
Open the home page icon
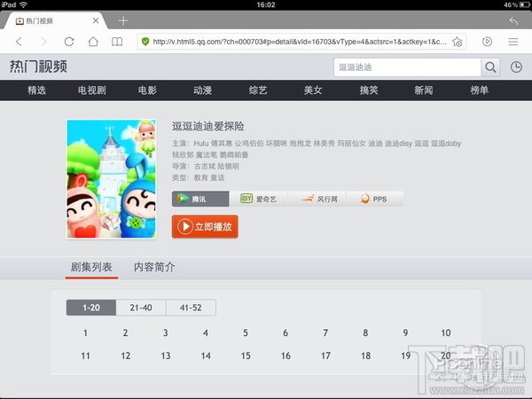(93, 42)
